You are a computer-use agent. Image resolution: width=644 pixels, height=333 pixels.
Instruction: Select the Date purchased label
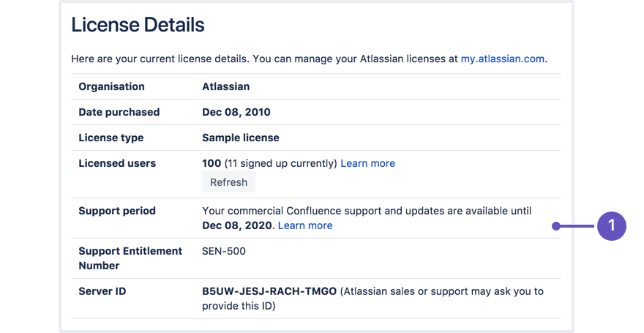(119, 112)
